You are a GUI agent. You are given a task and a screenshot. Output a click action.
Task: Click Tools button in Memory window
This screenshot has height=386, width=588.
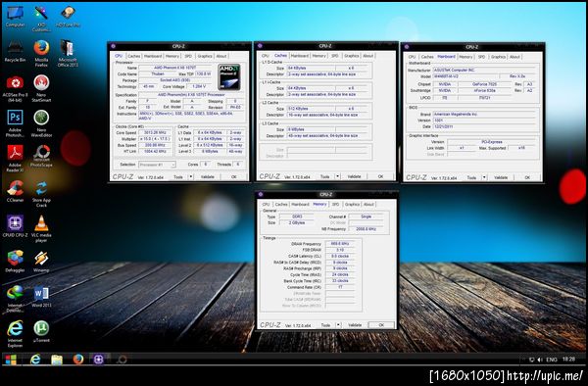(325, 325)
